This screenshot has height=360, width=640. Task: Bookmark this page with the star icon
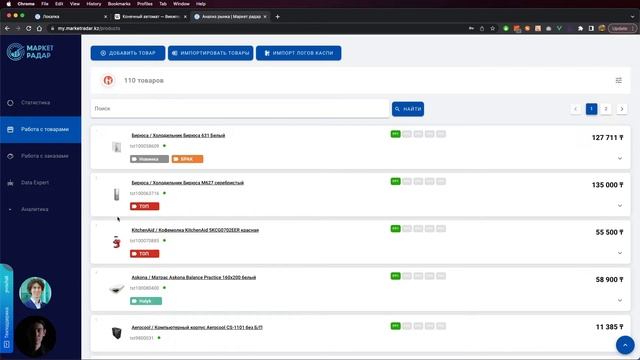click(x=493, y=29)
